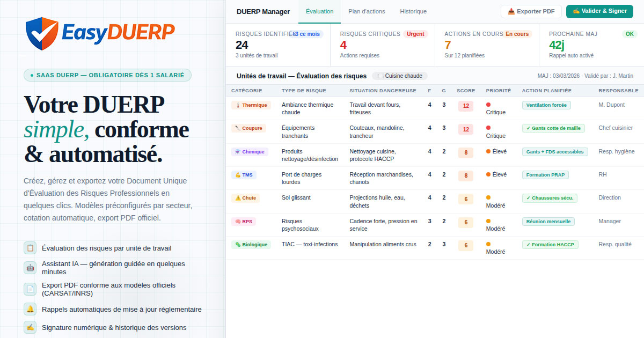Click the TMS heavy-load category icon
This screenshot has height=338, width=644.
pos(237,174)
